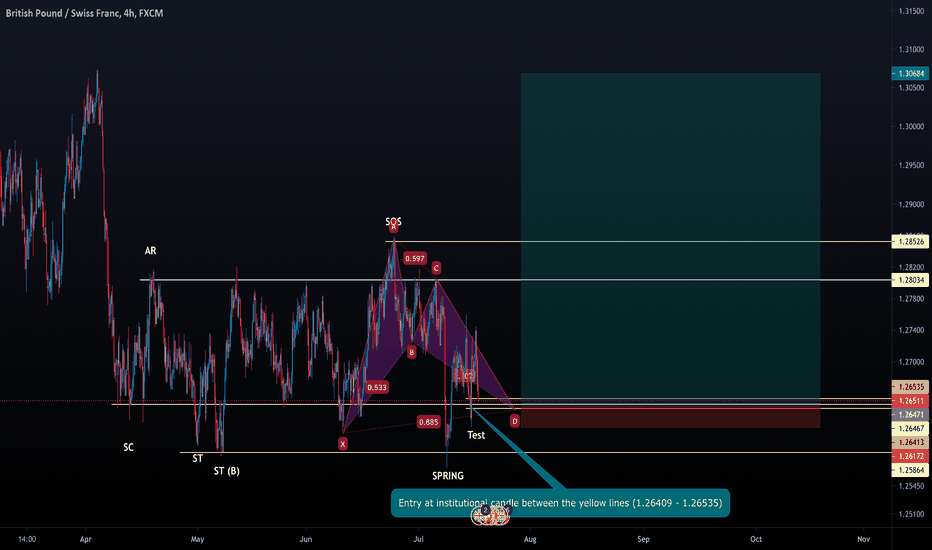This screenshot has height=550, width=932.
Task: Select the C point marker of the harmonic pattern
Action: click(x=436, y=268)
